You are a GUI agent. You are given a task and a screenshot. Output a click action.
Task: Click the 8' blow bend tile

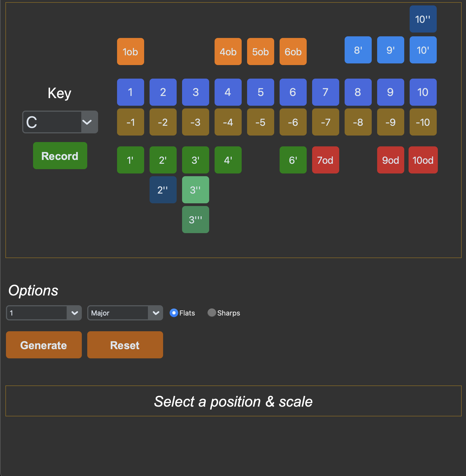358,50
